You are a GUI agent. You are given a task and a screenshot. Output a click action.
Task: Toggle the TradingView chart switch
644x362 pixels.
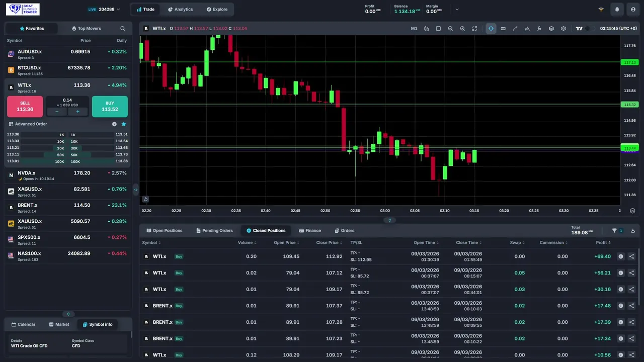(590, 29)
